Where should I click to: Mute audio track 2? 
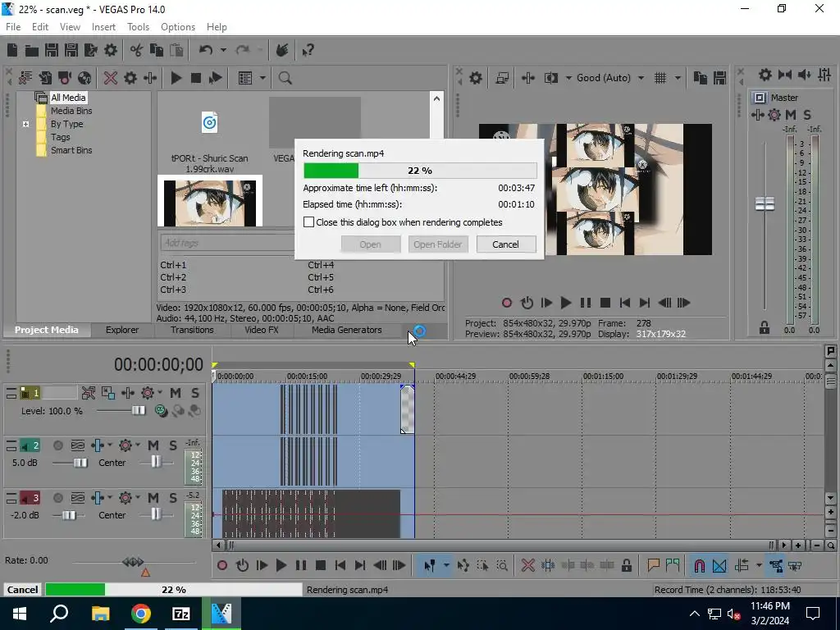(153, 445)
